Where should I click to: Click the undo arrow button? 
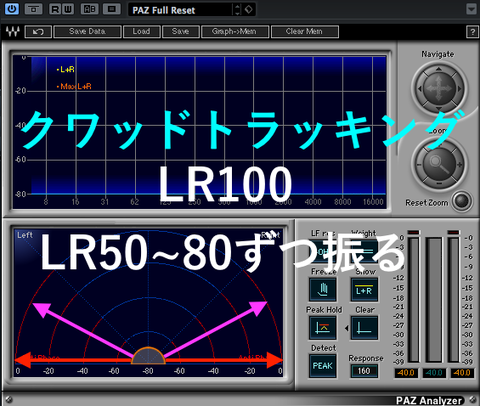[38, 32]
